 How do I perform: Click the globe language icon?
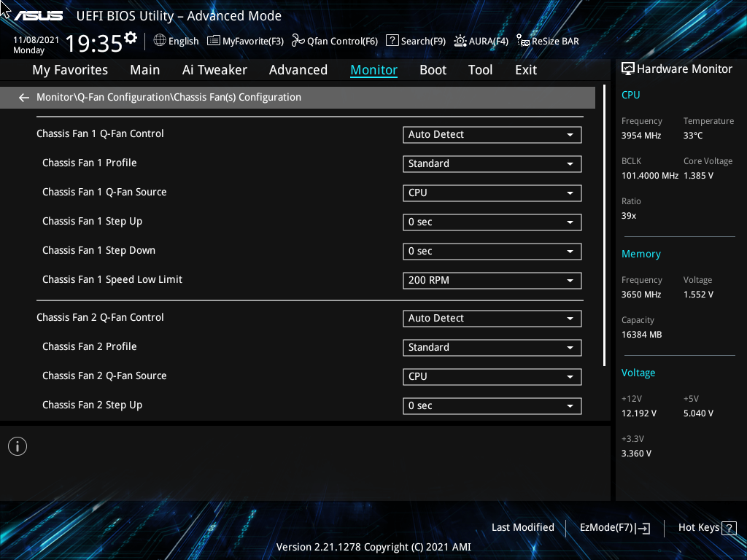[160, 41]
